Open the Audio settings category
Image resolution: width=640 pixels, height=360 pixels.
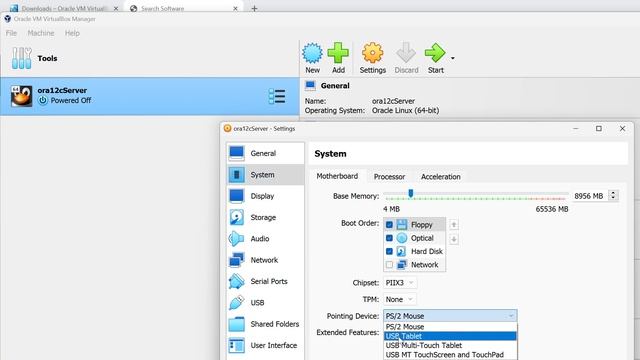[265, 238]
